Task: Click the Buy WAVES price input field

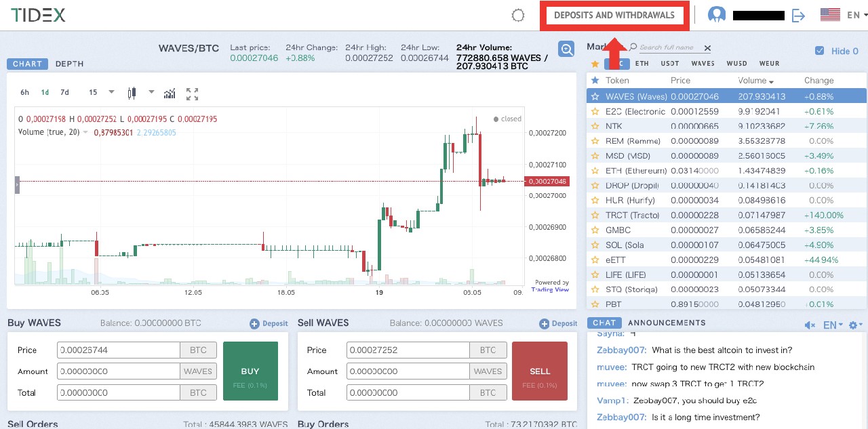Action: pyautogui.click(x=118, y=350)
